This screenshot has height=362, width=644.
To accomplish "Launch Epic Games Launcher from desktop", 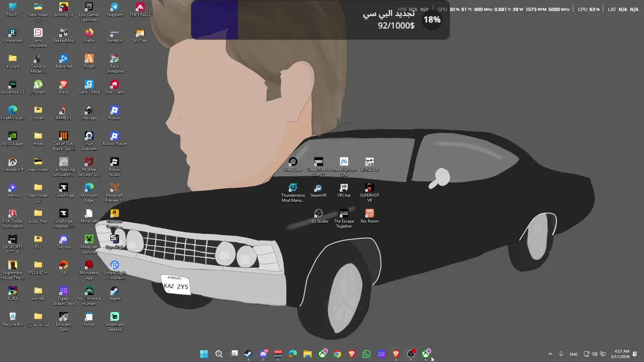I will pyautogui.click(x=89, y=12).
